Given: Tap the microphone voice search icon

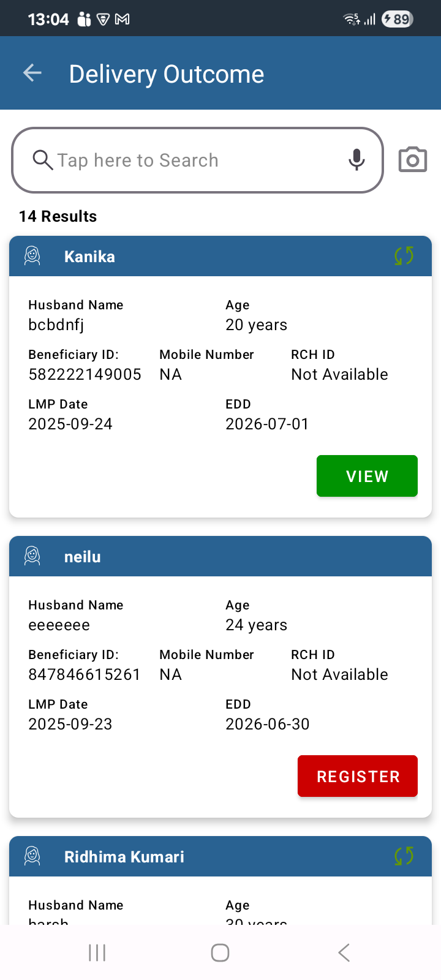Looking at the screenshot, I should tap(356, 160).
